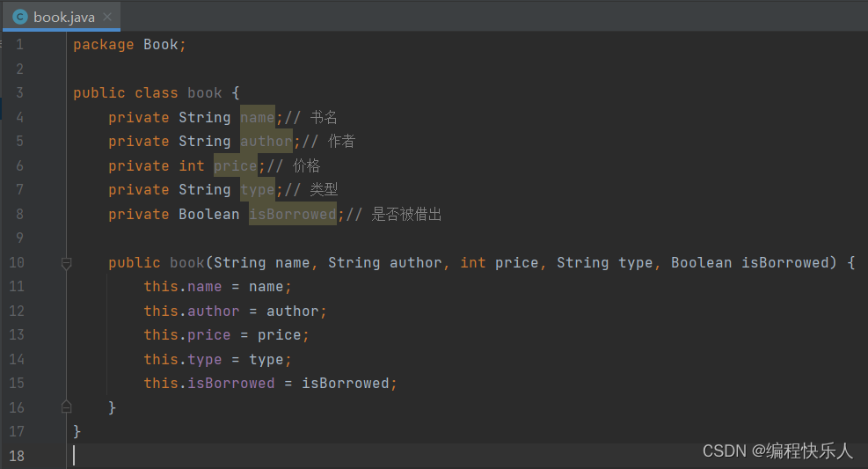
Task: Click the 'String type' parameter on line 10
Action: point(605,262)
